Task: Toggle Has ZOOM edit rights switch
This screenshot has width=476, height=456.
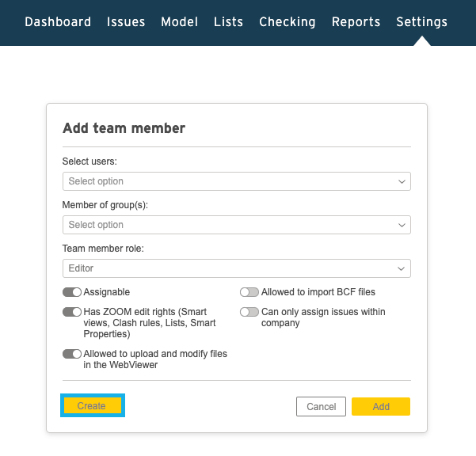Action: [x=72, y=312]
